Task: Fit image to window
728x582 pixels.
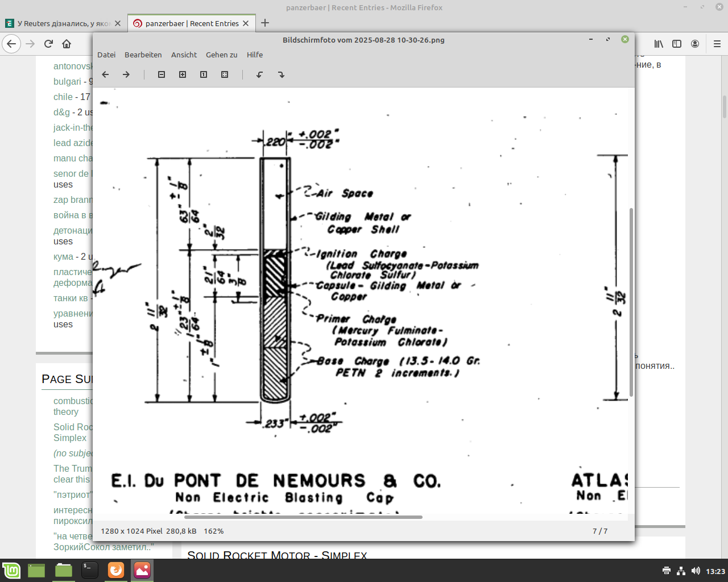Action: point(225,74)
